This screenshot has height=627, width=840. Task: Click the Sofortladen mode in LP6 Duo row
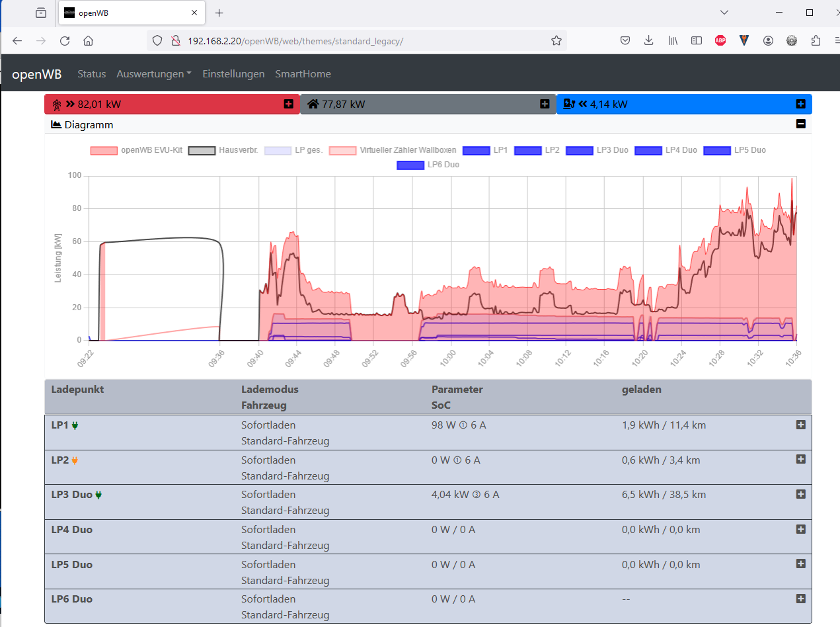coord(268,599)
